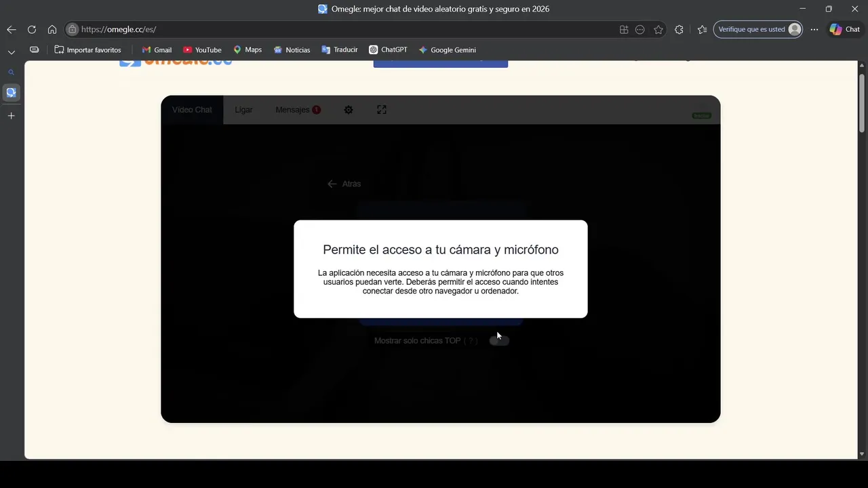
Task: Go back using the browser back arrow
Action: (11, 29)
